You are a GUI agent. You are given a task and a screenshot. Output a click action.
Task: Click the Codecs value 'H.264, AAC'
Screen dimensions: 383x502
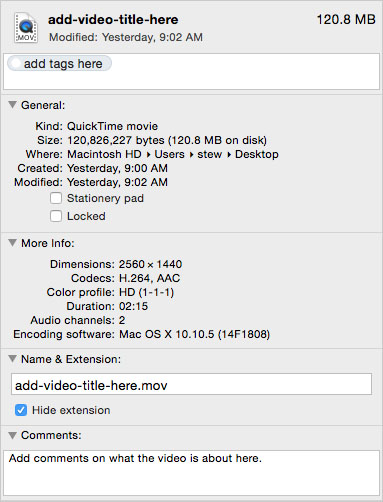149,278
